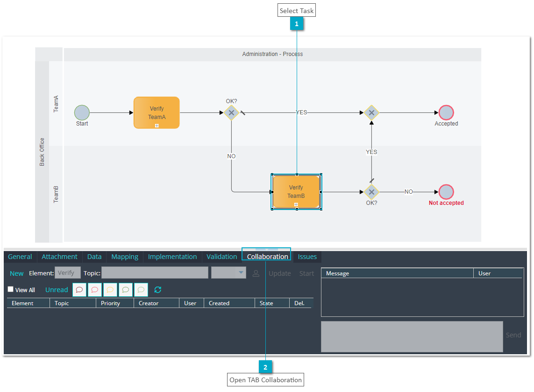
Task: Go to the Validation tab
Action: [x=222, y=257]
